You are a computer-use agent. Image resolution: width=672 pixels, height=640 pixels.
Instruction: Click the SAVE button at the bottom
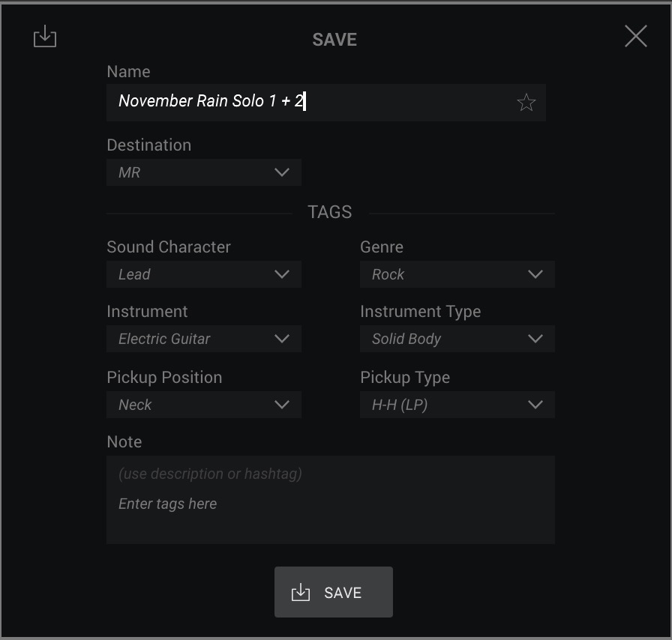(x=334, y=592)
